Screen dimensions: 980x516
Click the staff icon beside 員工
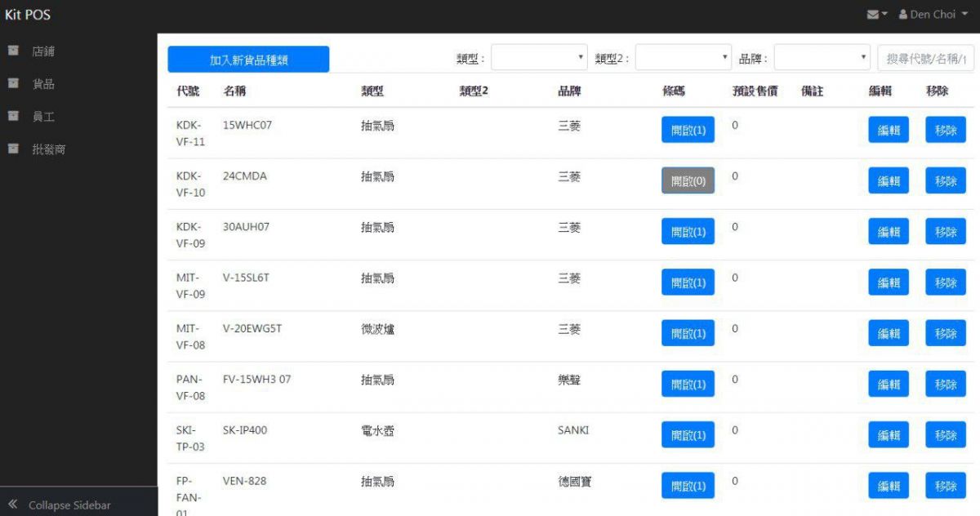(x=13, y=117)
